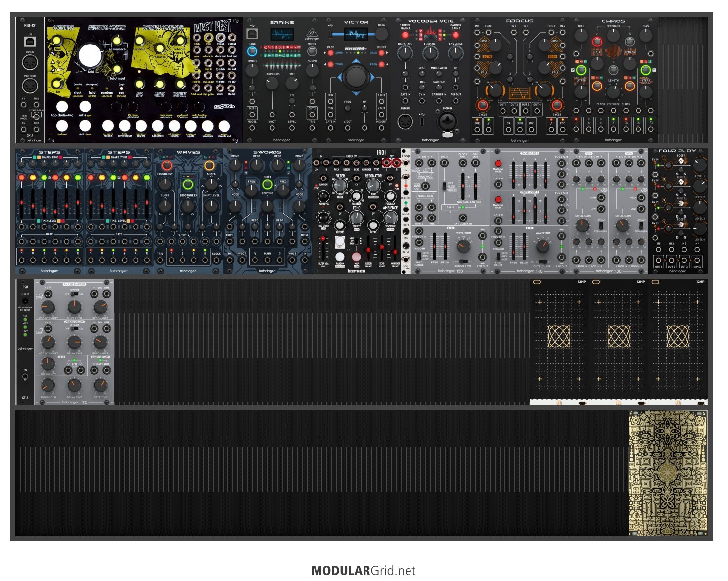The image size is (728, 581).
Task: Click the AUD OUT jack on Vocoder VC16
Action: [456, 101]
